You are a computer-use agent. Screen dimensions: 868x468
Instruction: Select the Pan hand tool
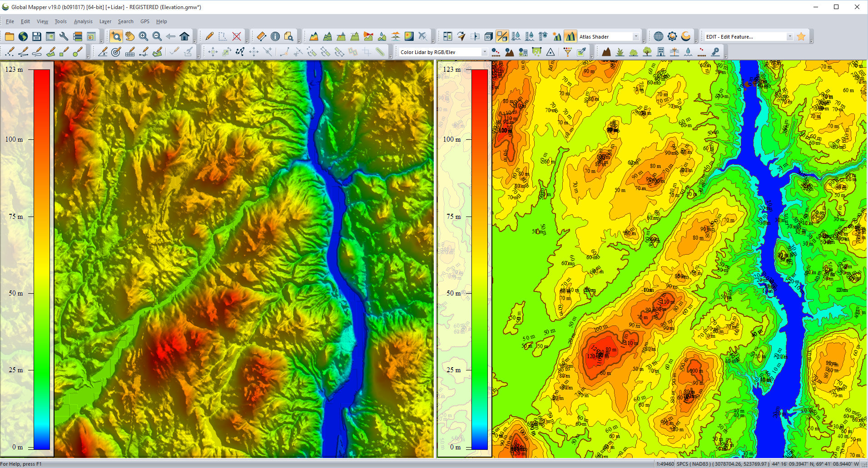point(130,37)
